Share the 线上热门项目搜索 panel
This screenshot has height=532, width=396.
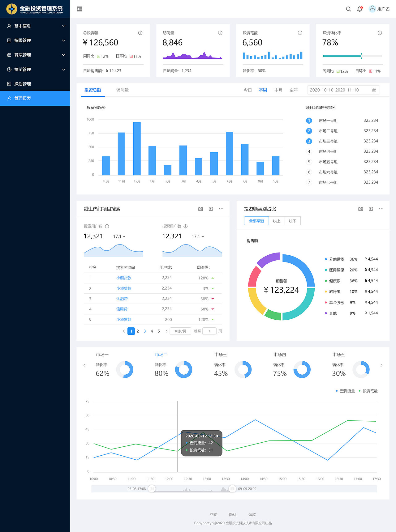pyautogui.click(x=211, y=209)
